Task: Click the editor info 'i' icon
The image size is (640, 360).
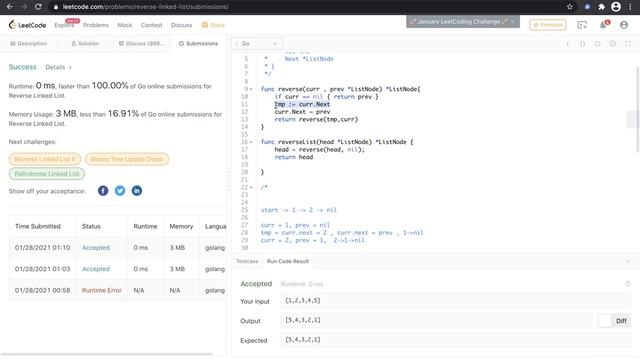Action: point(567,44)
